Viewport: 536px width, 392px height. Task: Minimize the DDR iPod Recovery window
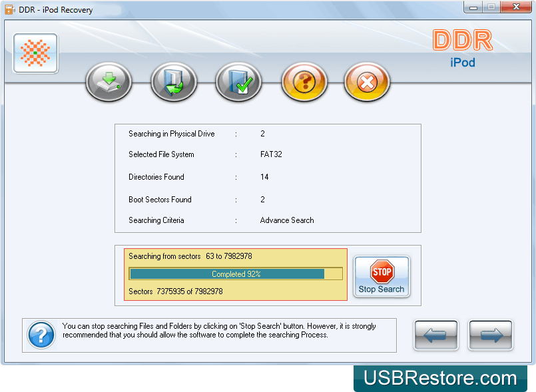[x=473, y=7]
